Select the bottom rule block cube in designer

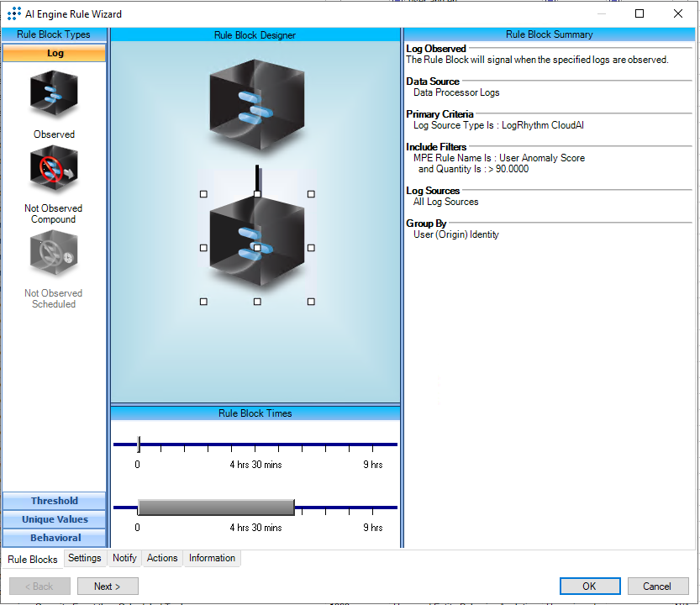256,246
